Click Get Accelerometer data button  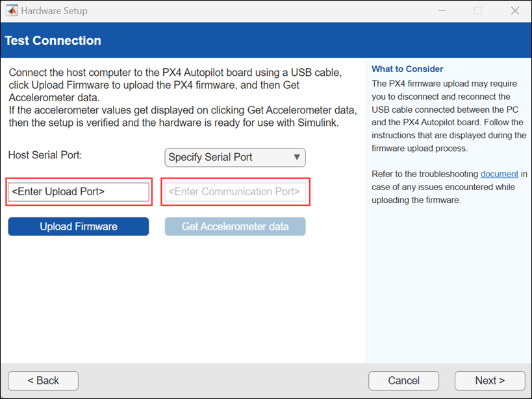pos(234,226)
